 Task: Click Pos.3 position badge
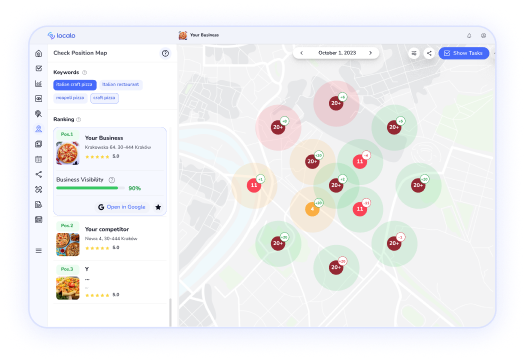[67, 269]
